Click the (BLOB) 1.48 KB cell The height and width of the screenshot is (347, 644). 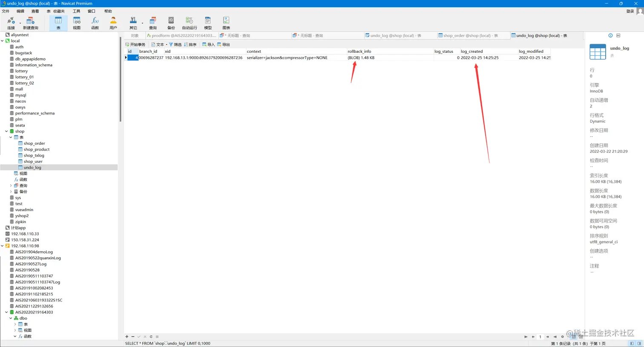pyautogui.click(x=390, y=57)
